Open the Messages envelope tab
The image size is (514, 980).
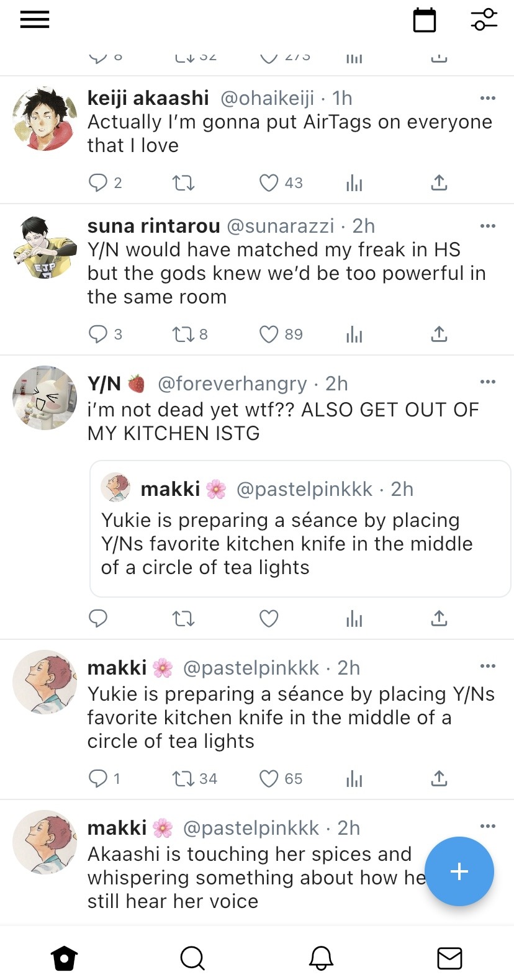click(449, 958)
